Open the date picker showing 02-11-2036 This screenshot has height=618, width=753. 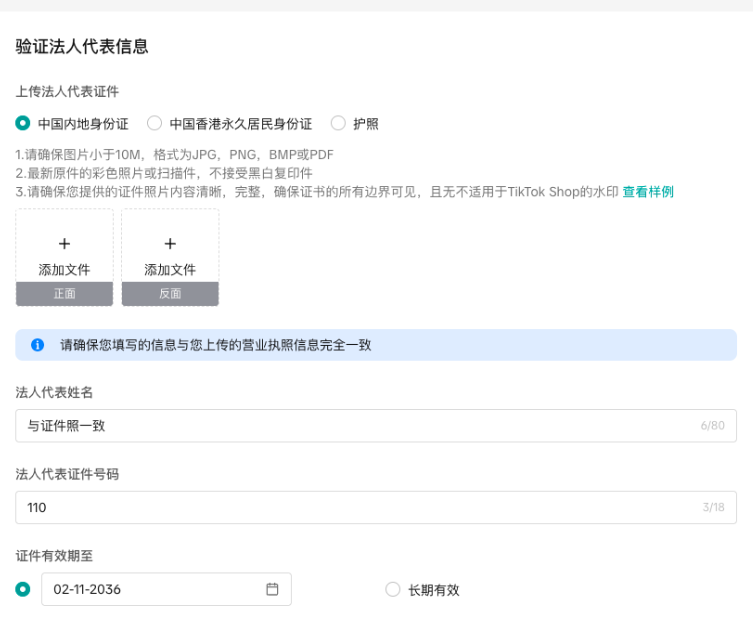tap(166, 589)
